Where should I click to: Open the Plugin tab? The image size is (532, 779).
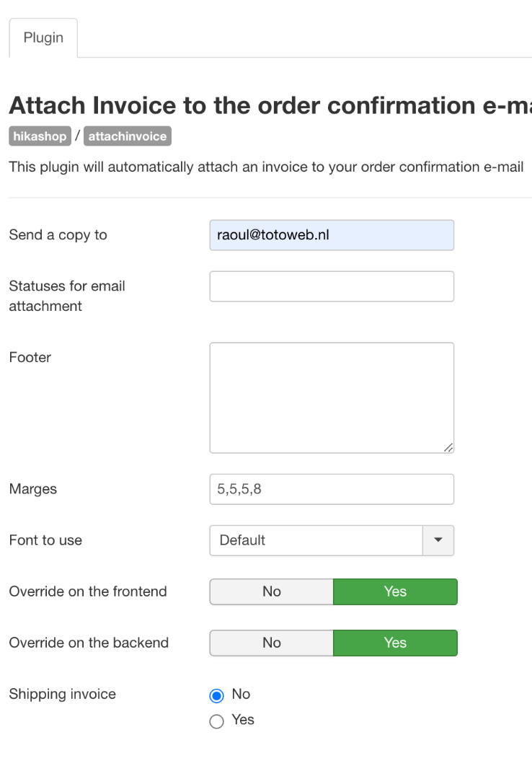click(43, 38)
